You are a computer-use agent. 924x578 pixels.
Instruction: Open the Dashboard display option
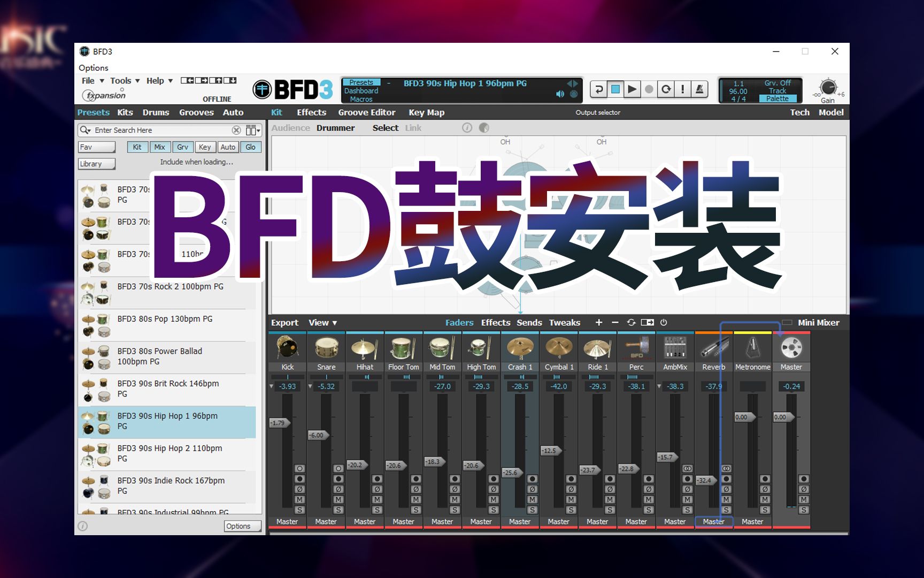click(x=361, y=90)
